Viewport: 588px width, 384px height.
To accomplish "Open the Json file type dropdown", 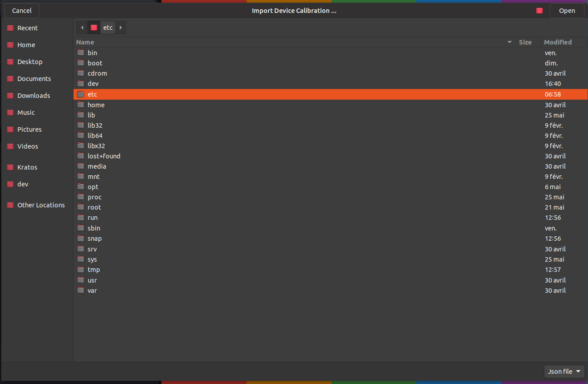I will point(564,371).
